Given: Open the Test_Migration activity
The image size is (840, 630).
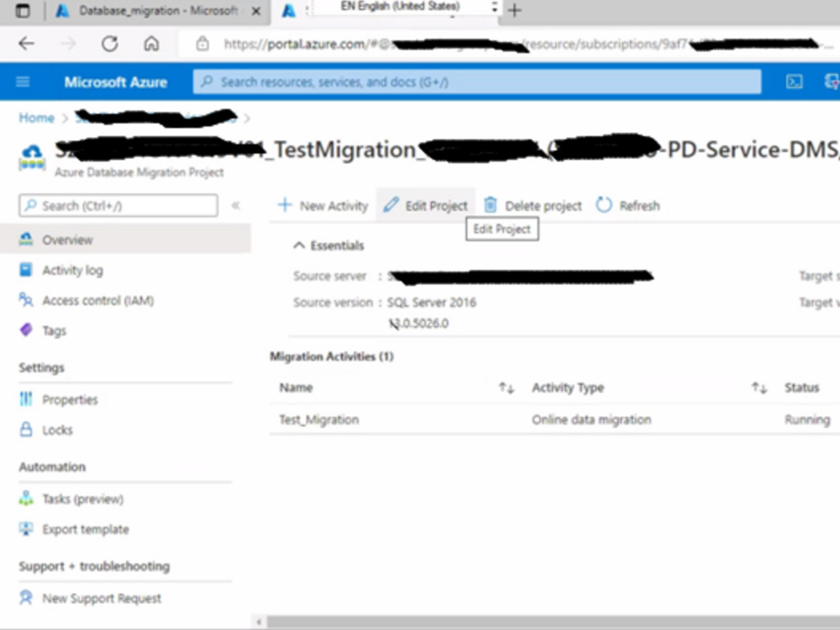Looking at the screenshot, I should pyautogui.click(x=319, y=419).
